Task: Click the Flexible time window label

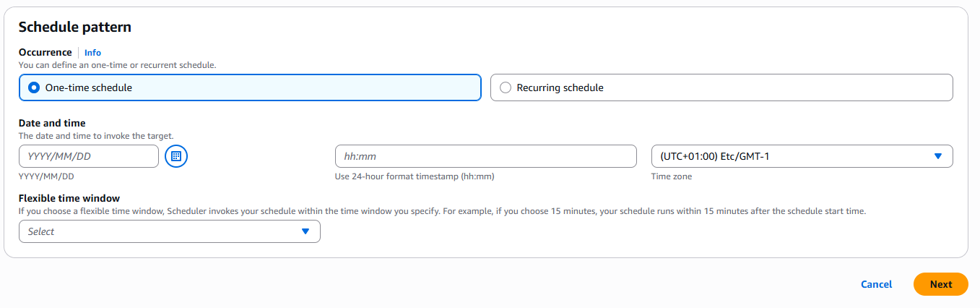Action: coord(69,198)
